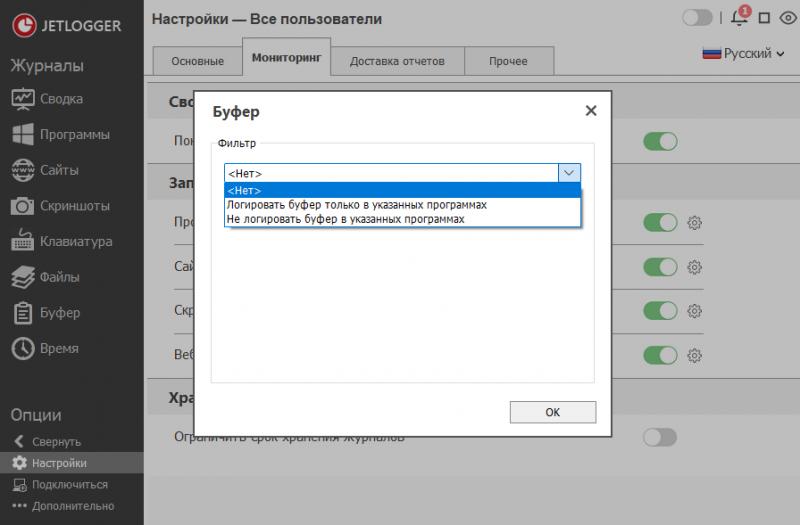Viewport: 800px width, 525px height.
Task: Open the Сводка journal icon
Action: (x=23, y=99)
